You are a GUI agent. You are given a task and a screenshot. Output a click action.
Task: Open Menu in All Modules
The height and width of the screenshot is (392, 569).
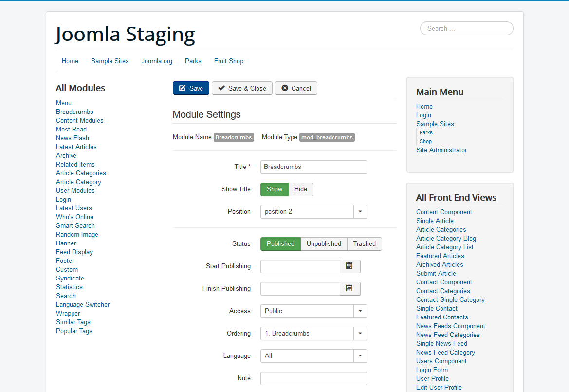(64, 103)
